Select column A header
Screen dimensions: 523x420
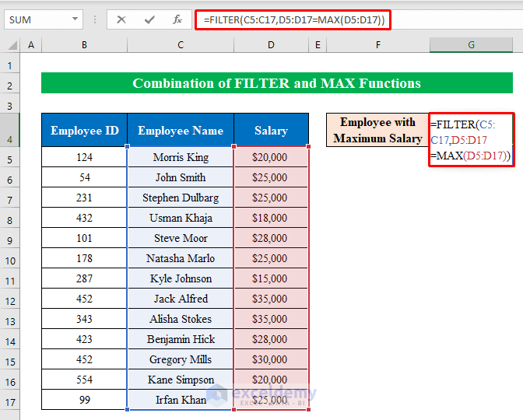point(31,45)
